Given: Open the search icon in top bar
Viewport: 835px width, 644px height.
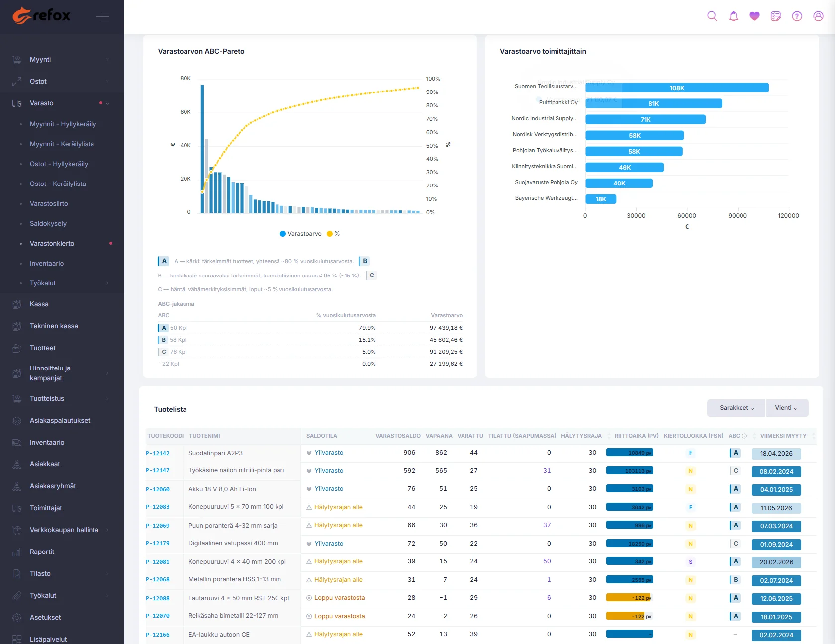Looking at the screenshot, I should click(712, 16).
